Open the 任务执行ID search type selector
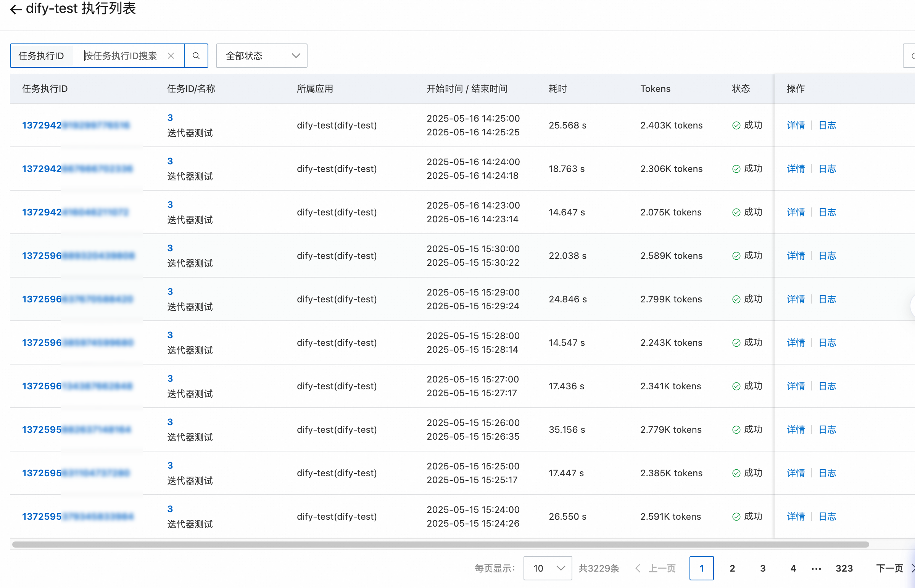This screenshot has width=915, height=588. 41,56
